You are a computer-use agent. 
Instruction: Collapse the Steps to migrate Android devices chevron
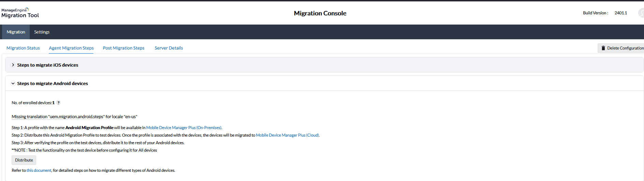[x=13, y=83]
